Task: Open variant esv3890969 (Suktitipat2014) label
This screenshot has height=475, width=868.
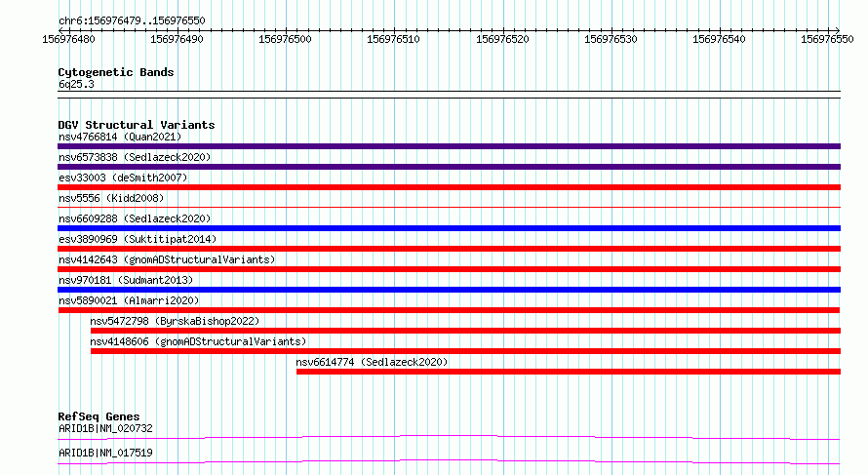Action: [138, 239]
